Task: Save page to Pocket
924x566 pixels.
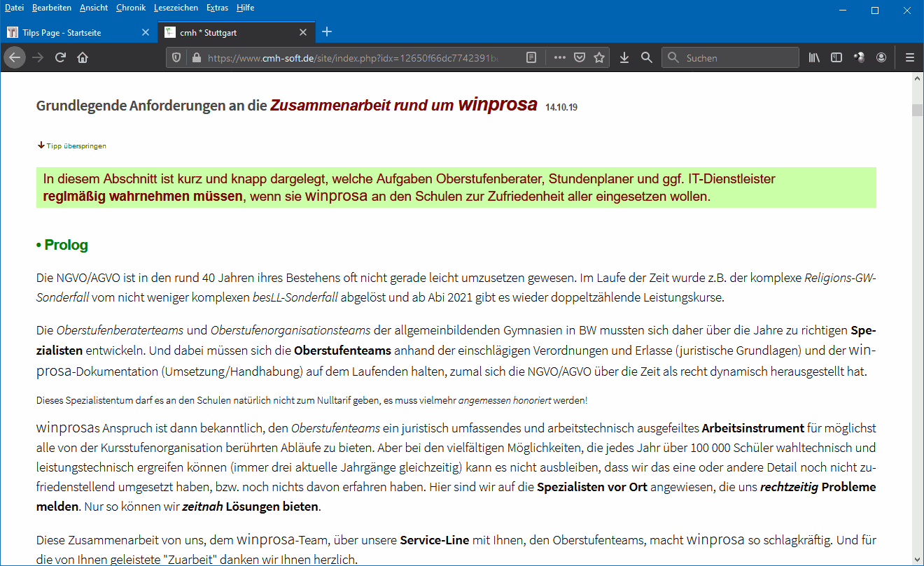Action: pos(580,58)
